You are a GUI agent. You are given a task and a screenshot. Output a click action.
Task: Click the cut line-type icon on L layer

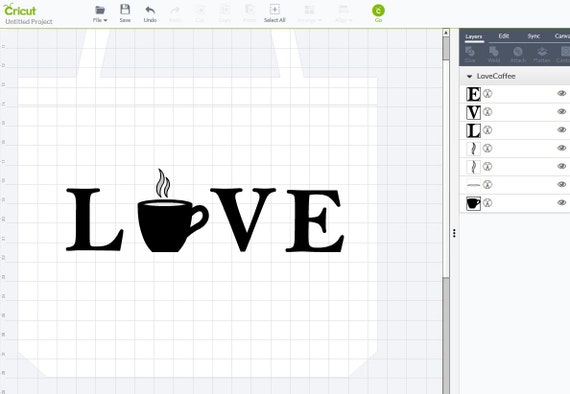[x=487, y=130]
